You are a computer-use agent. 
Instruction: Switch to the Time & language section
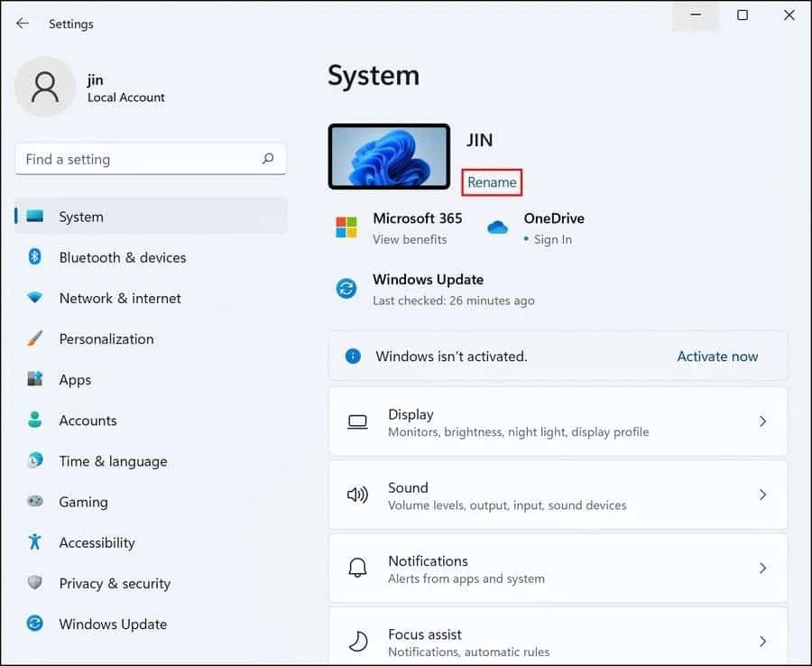[x=112, y=461]
